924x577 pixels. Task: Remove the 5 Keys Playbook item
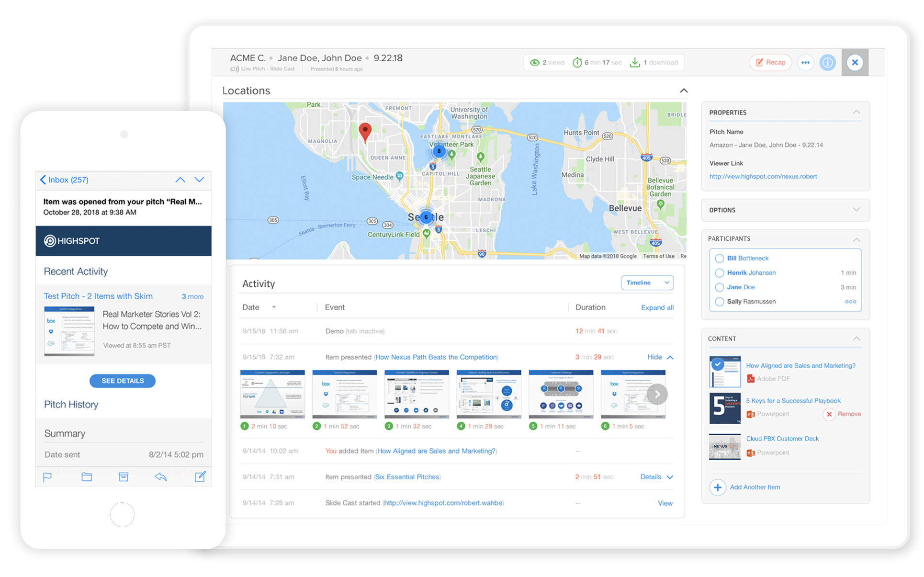point(843,414)
